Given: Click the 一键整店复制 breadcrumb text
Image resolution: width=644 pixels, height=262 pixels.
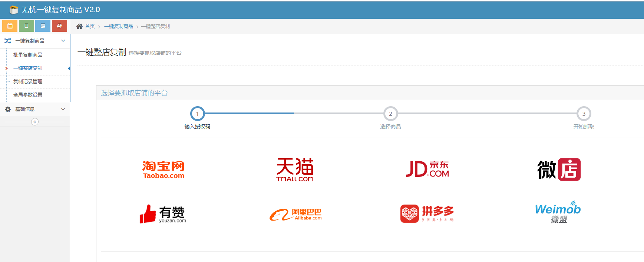Looking at the screenshot, I should pos(155,26).
